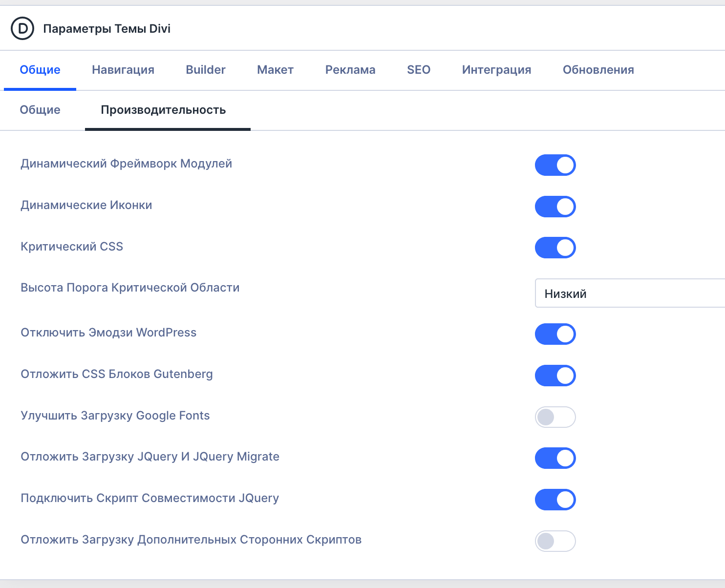
Task: Disable Отложить CSS Блоков Gutenberg toggle
Action: click(x=555, y=376)
